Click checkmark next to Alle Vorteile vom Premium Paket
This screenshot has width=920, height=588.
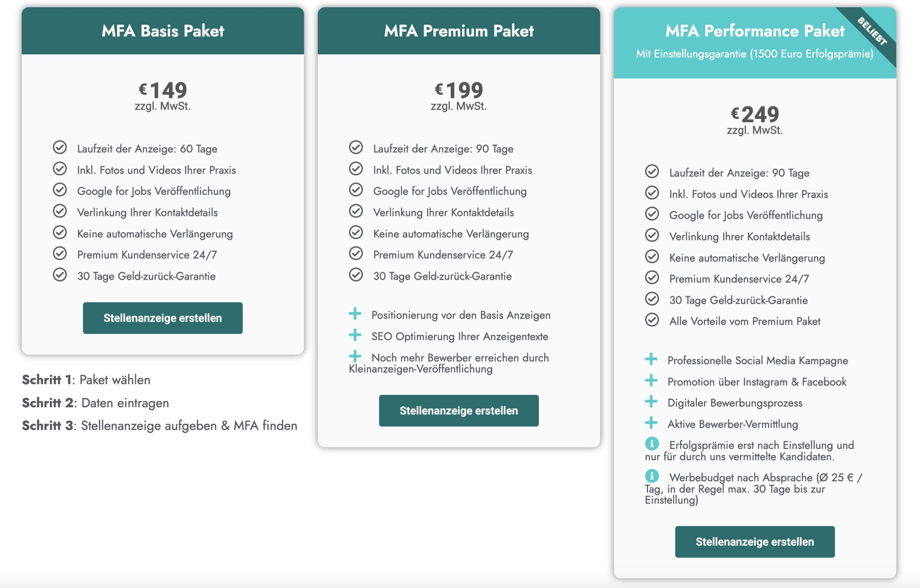point(652,320)
